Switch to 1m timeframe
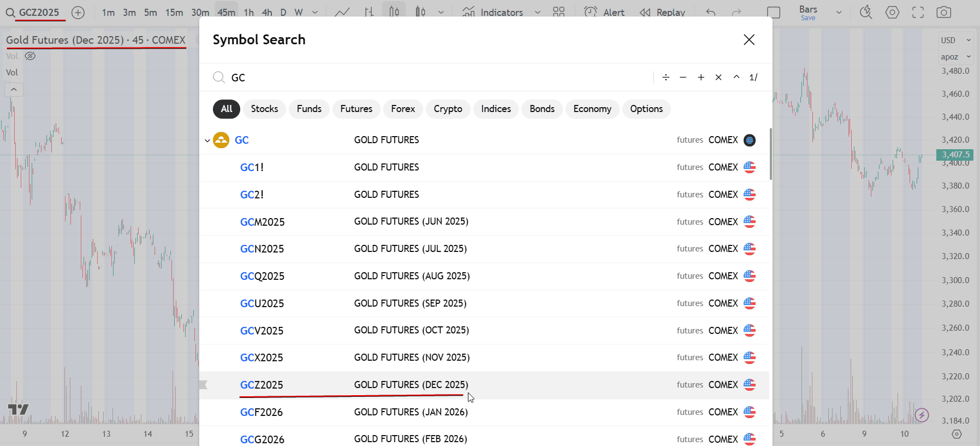This screenshot has width=980, height=446. point(108,12)
